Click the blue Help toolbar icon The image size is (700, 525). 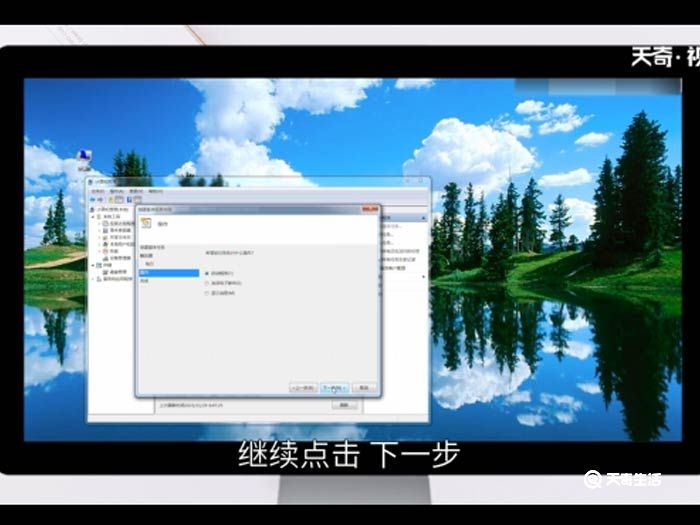[129, 200]
